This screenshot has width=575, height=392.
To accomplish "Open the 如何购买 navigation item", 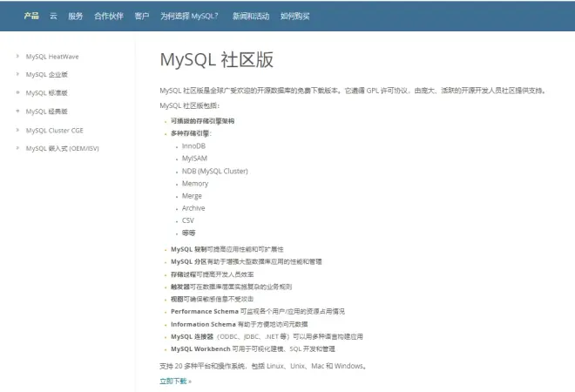I will [295, 16].
